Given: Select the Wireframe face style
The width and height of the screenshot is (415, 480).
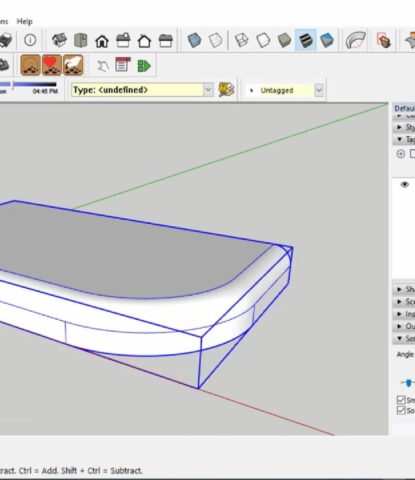Looking at the screenshot, I should tap(241, 40).
